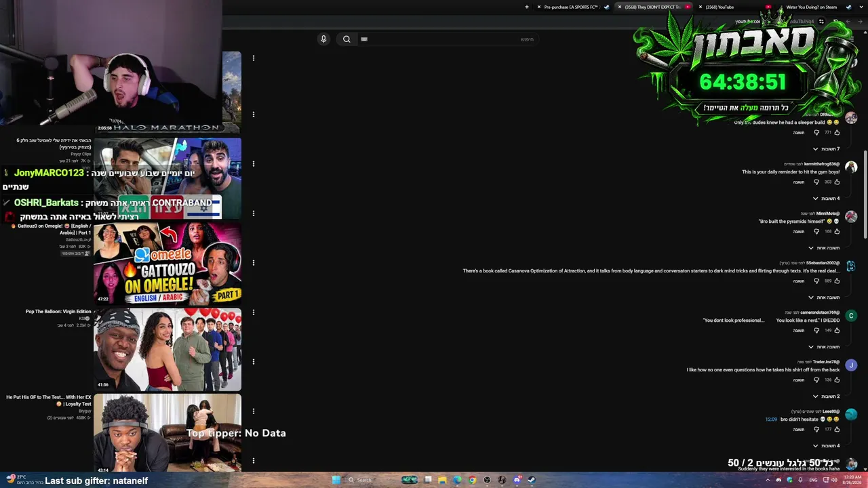Open Discord from the taskbar
This screenshot has height=488, width=868.
[x=517, y=480]
